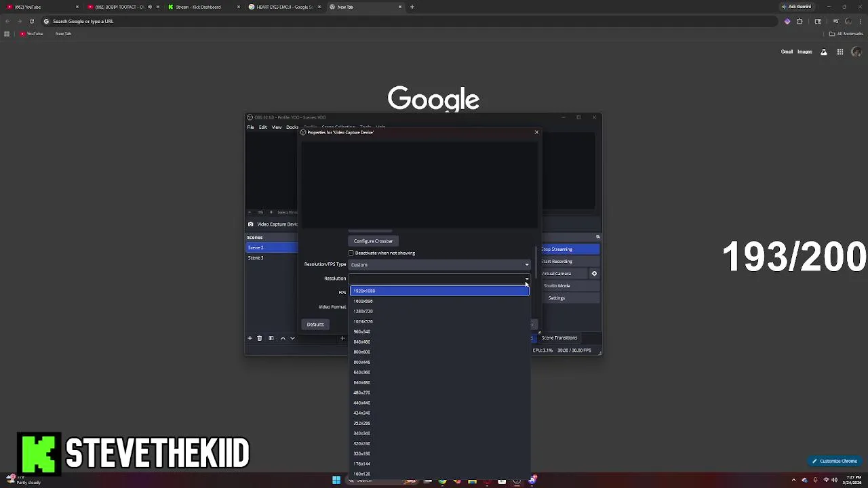
Task: Open the OBS View menu
Action: pos(277,127)
